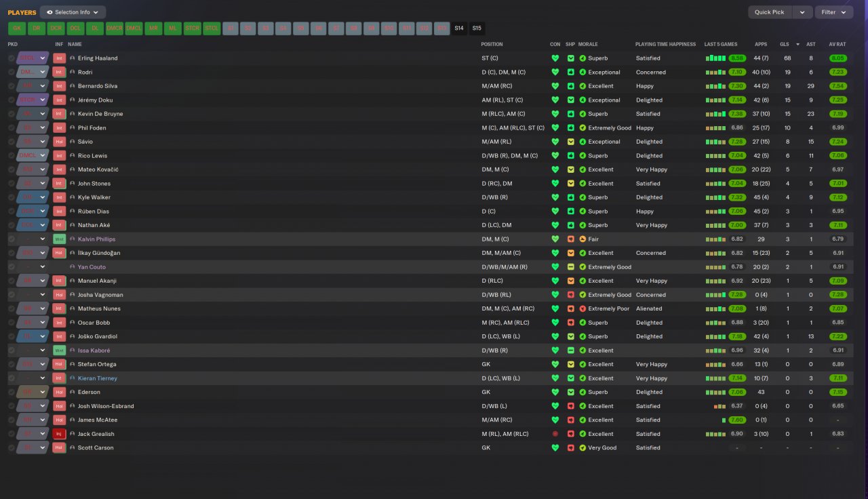Open Kalvin Phillips' player name link
The height and width of the screenshot is (499, 868).
click(97, 239)
